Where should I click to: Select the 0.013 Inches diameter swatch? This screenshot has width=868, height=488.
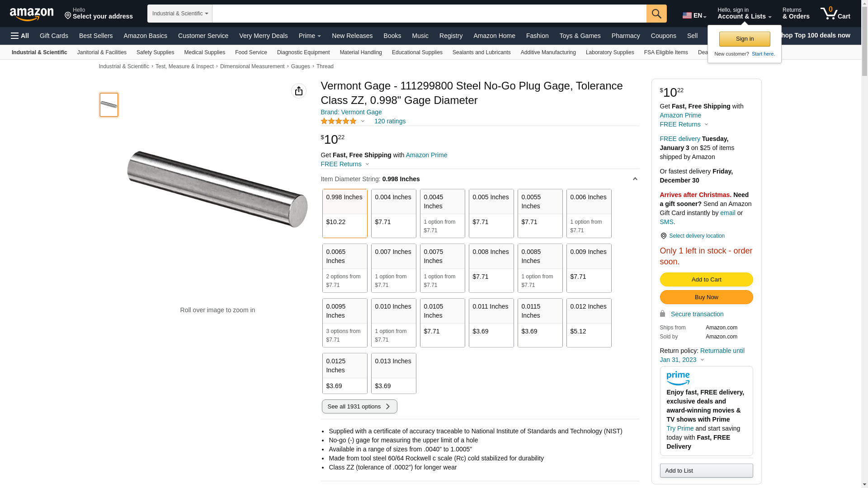393,373
